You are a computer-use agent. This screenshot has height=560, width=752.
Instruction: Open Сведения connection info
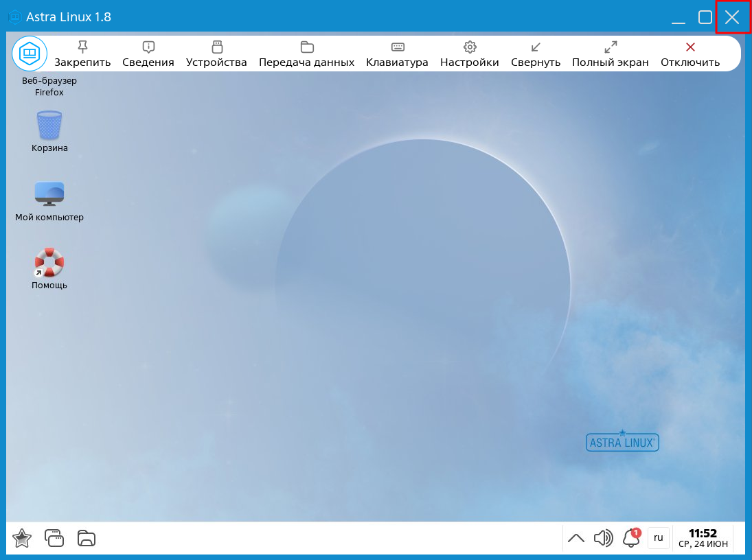pos(148,54)
